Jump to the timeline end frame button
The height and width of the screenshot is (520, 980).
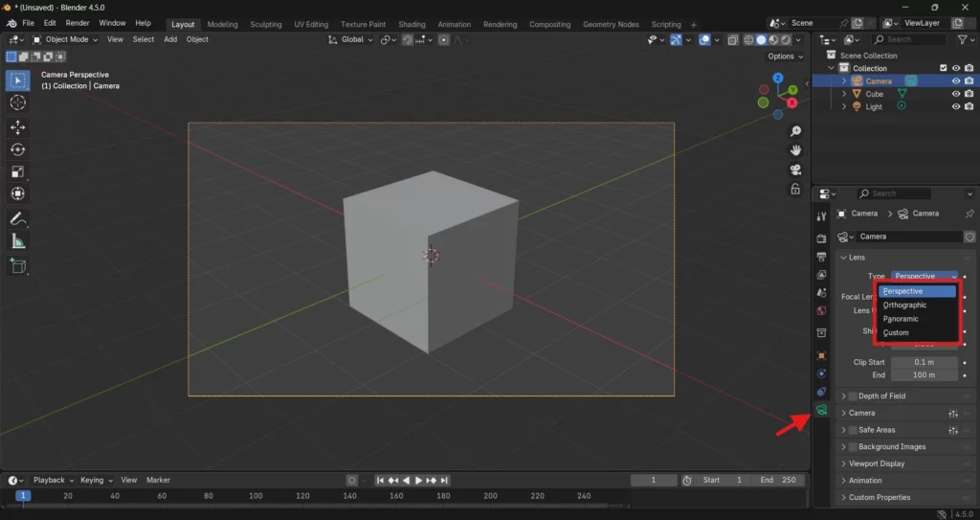[x=444, y=481]
